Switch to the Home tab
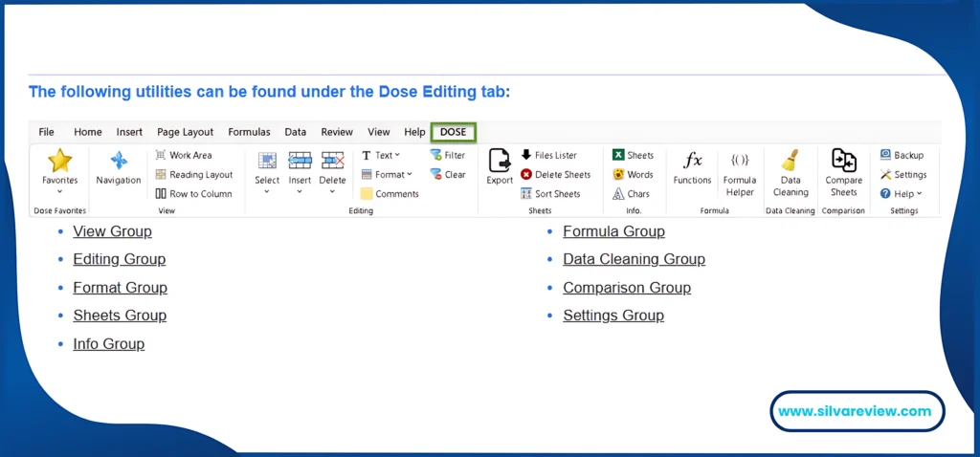980x457 pixels. [88, 132]
